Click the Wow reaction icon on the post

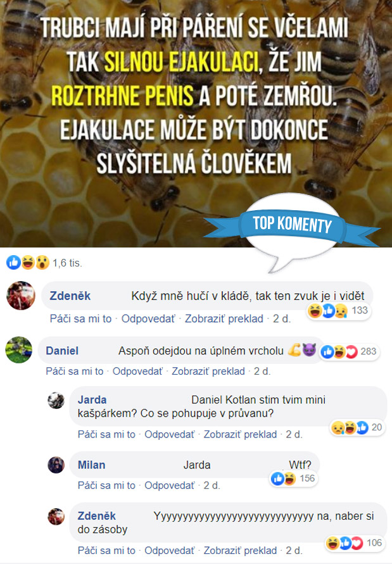42,263
